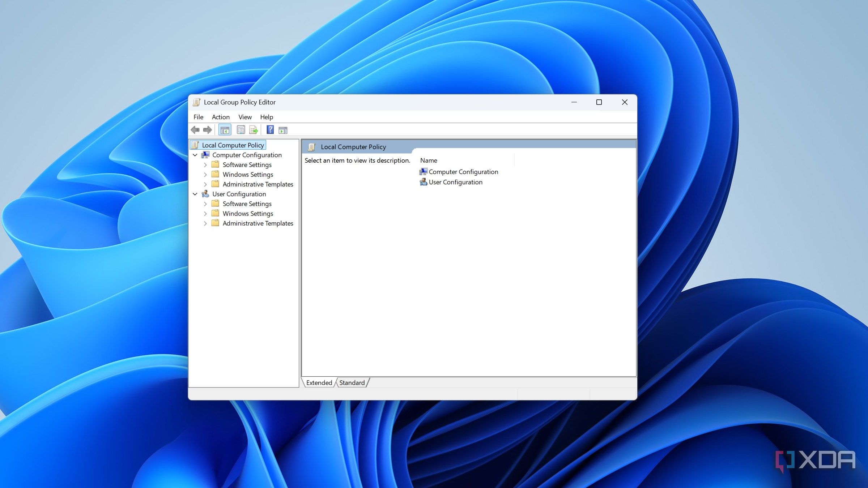Expand Administrative Templates under Computer Configuration

coord(205,184)
